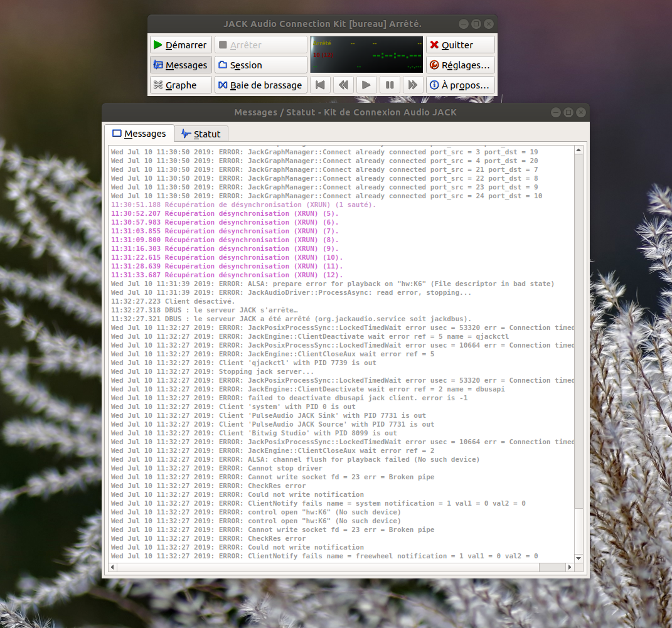Screen dimensions: 672x628
Task: Click the 'le serveur JACK s'arrête' line
Action: pos(204,310)
